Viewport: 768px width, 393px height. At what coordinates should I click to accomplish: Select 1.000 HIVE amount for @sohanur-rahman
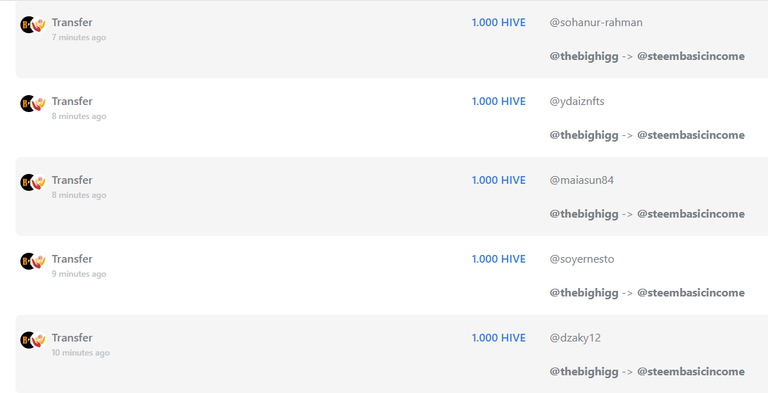pyautogui.click(x=499, y=23)
